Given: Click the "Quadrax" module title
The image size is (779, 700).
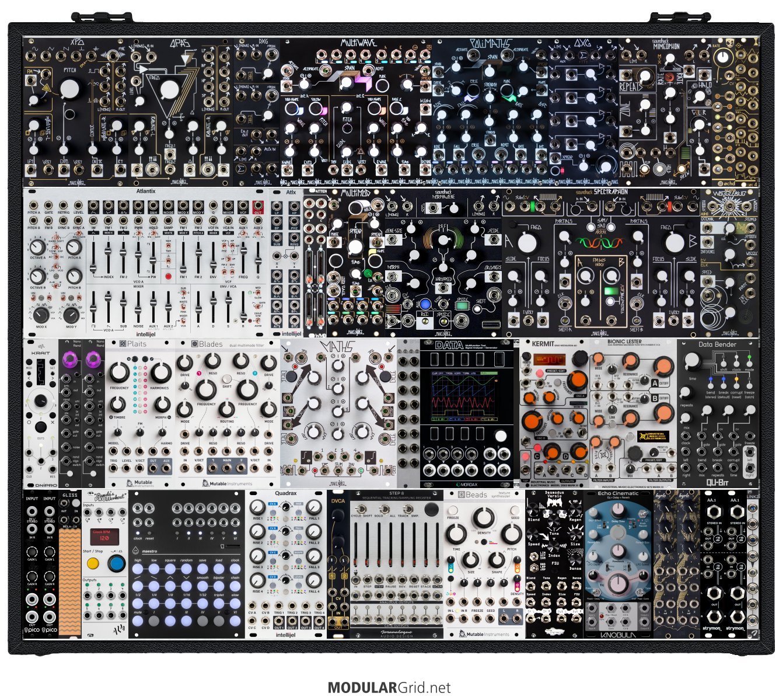Looking at the screenshot, I should coord(286,494).
